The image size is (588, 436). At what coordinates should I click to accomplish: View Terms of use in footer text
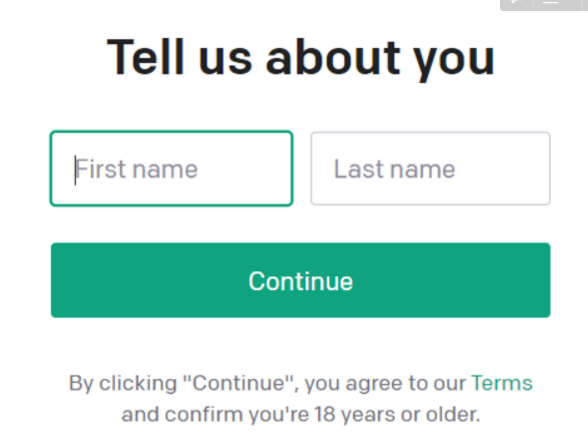(502, 383)
